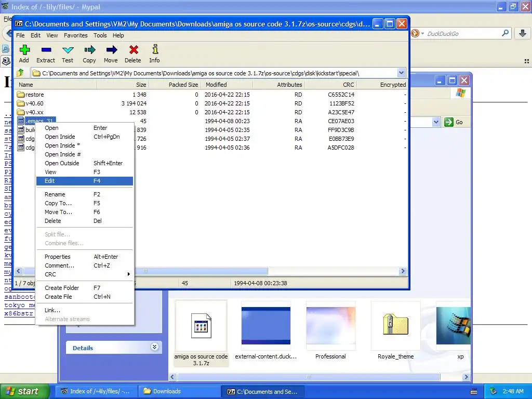Click the 7-Zip horizontal scrollbar right arrow
The width and height of the screenshot is (532, 399).
[403, 271]
